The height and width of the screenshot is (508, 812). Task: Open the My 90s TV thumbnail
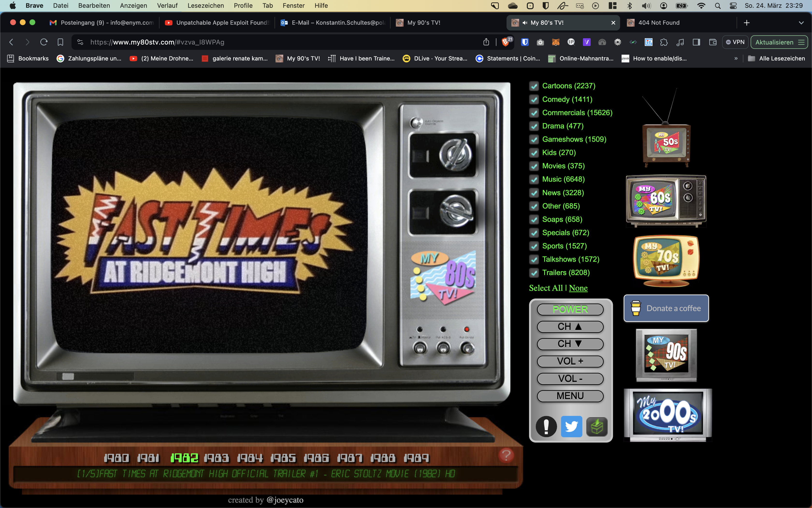click(666, 355)
